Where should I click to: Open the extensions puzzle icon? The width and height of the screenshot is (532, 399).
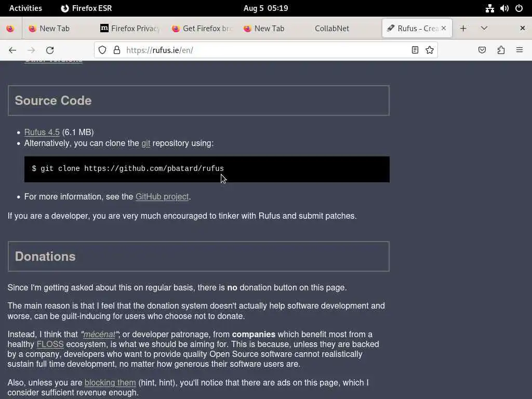(501, 50)
